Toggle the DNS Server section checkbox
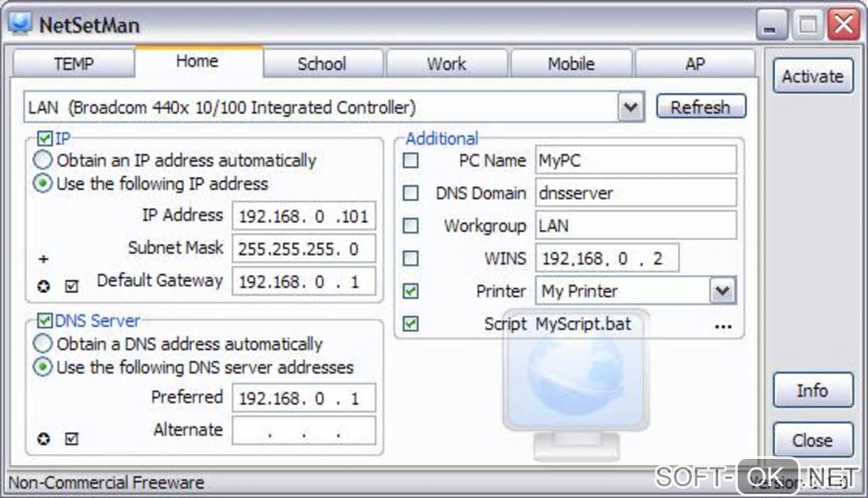The image size is (868, 498). 45,321
